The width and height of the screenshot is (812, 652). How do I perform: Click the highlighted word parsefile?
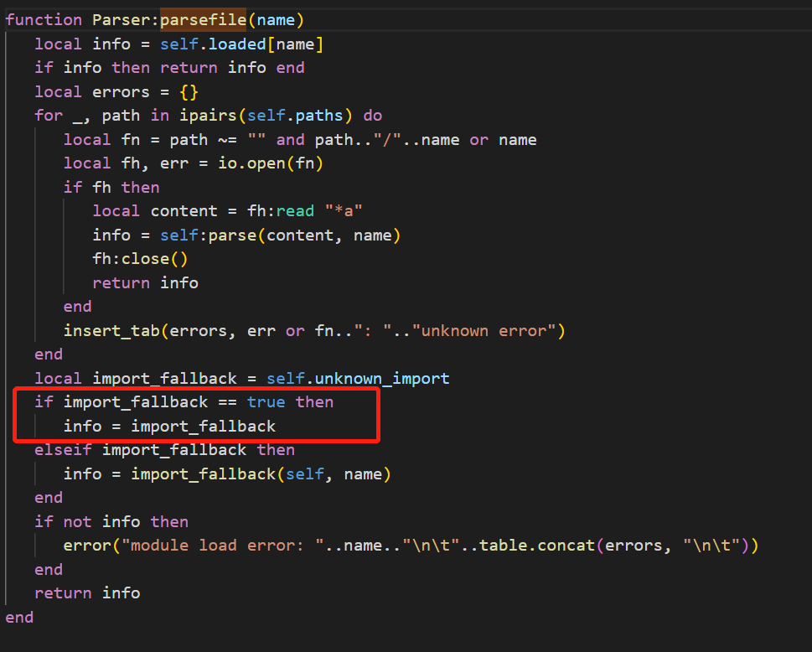[202, 19]
